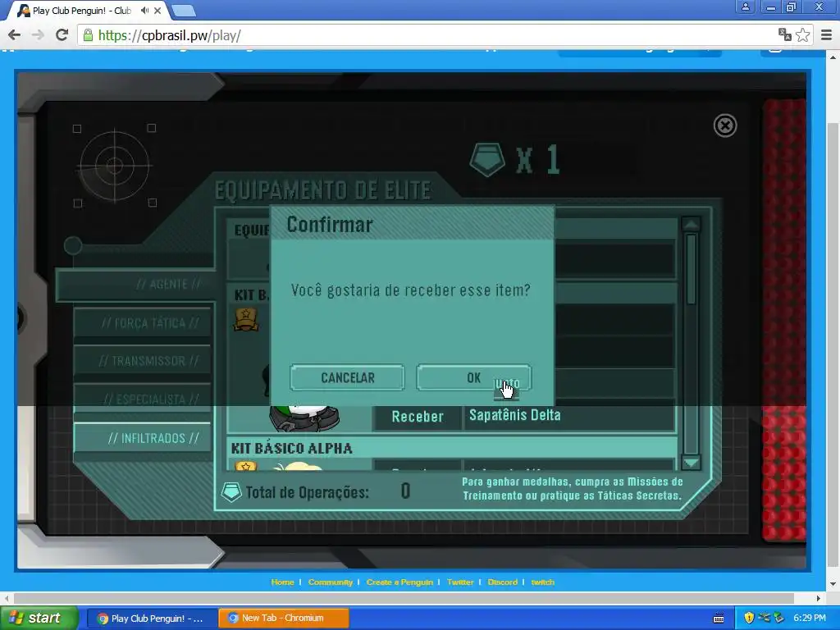Screen dimensions: 840x630
Task: Reload the page with the refresh icon
Action: (62, 35)
